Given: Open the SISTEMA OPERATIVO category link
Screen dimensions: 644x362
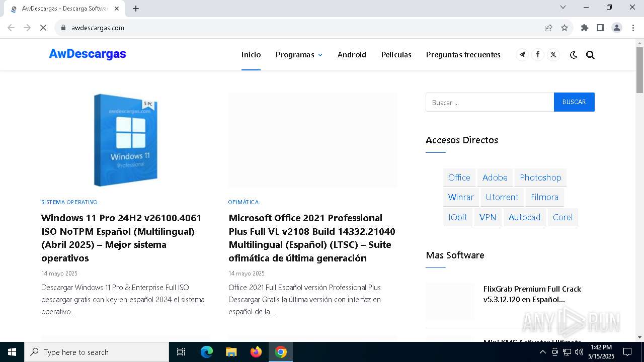Looking at the screenshot, I should (69, 202).
